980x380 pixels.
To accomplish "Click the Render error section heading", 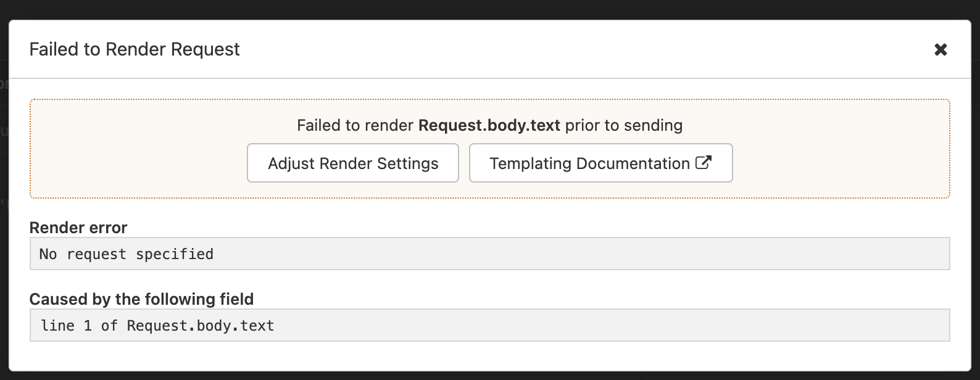I will click(x=78, y=228).
